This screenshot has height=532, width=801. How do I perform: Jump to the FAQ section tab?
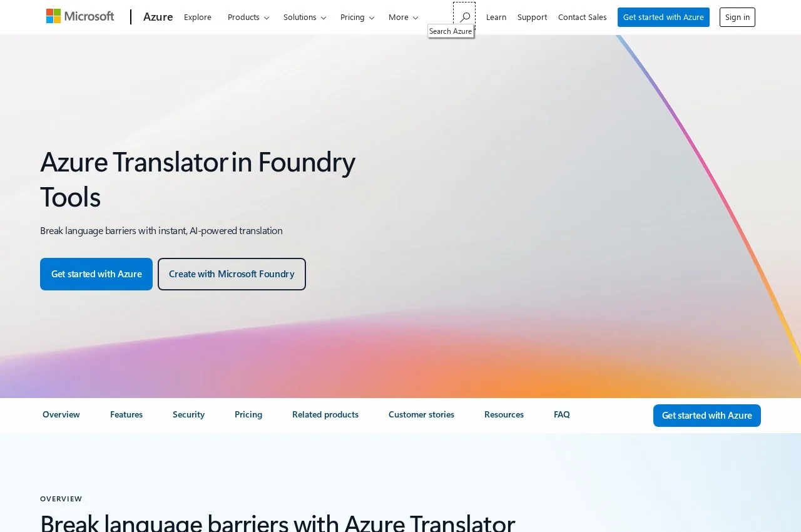coord(562,414)
